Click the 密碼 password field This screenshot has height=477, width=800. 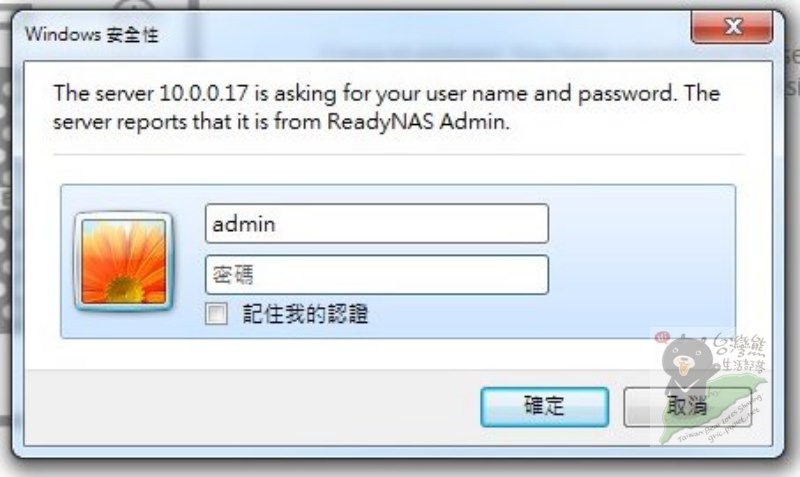point(377,275)
